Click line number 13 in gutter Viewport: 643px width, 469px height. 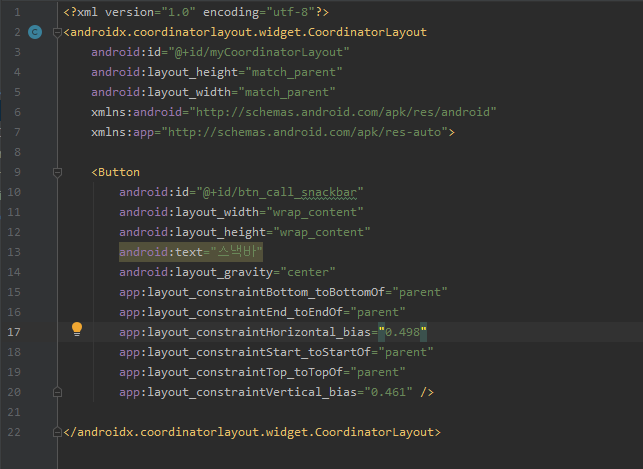[14, 252]
